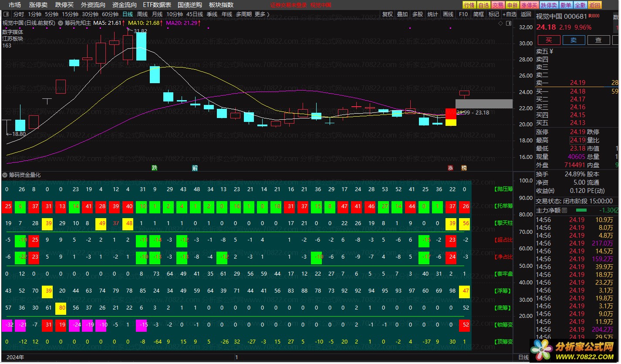Click the 视觉中国 000681 stock title
This screenshot has height=364, width=621.
(x=561, y=16)
